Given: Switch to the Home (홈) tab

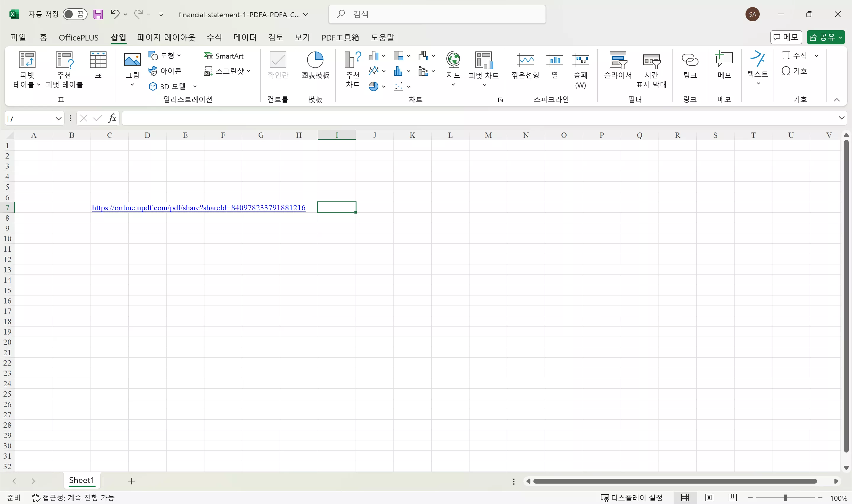Looking at the screenshot, I should (x=43, y=37).
